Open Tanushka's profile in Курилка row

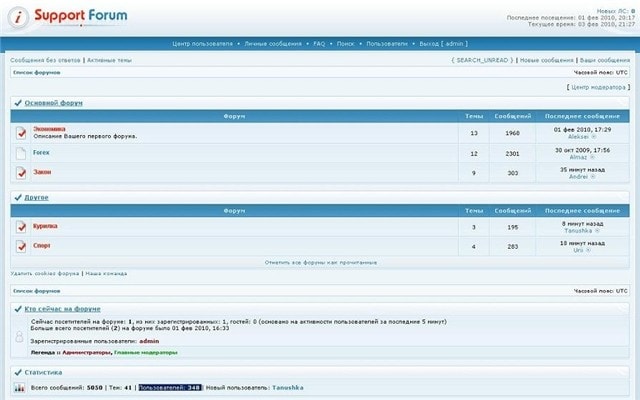coord(578,231)
